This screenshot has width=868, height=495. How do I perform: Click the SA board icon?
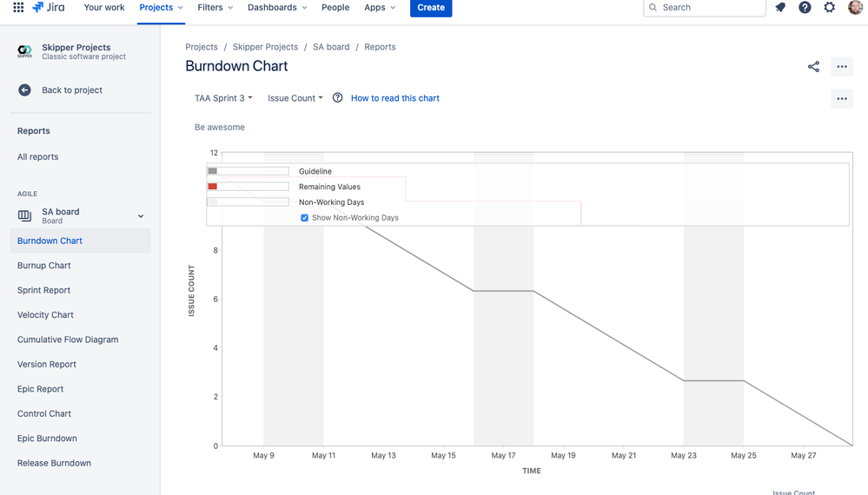click(24, 215)
